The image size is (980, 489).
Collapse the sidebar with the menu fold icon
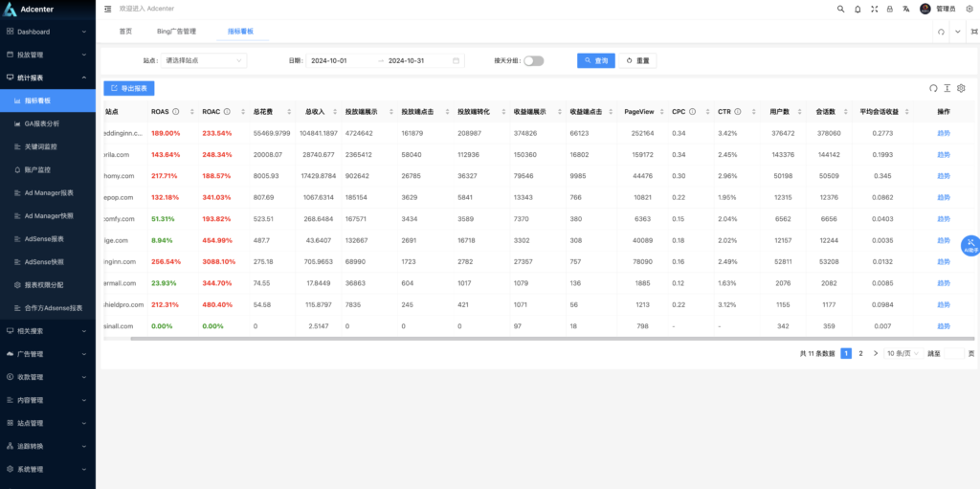108,9
